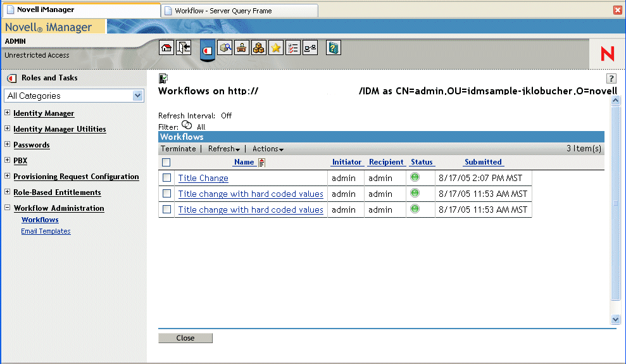The width and height of the screenshot is (626, 364).
Task: Click the Exit door icon
Action: tap(184, 48)
